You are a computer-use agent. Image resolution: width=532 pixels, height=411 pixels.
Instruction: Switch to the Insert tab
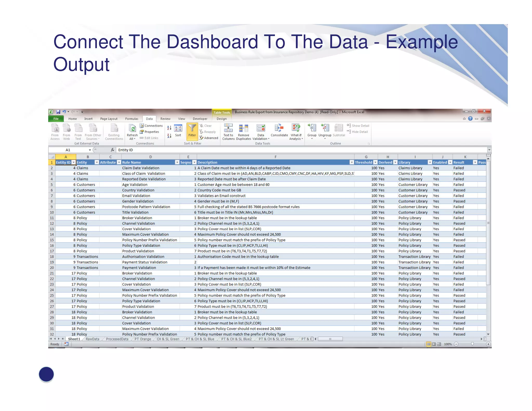(88, 119)
